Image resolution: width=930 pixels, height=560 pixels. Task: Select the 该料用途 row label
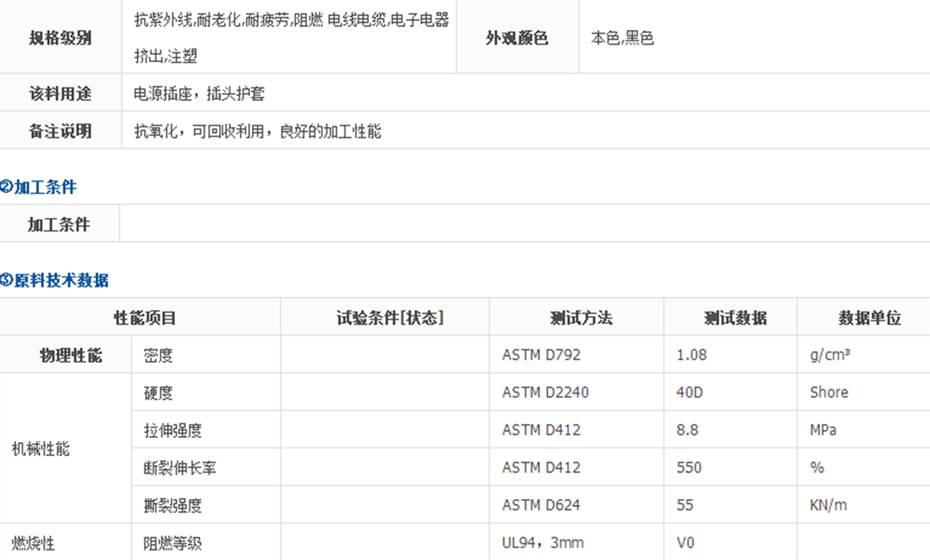pos(61,93)
